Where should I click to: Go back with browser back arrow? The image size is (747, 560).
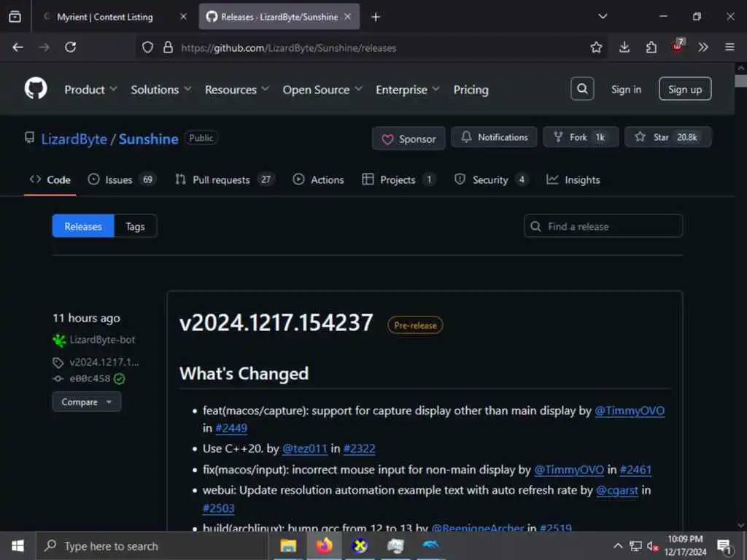tap(18, 47)
